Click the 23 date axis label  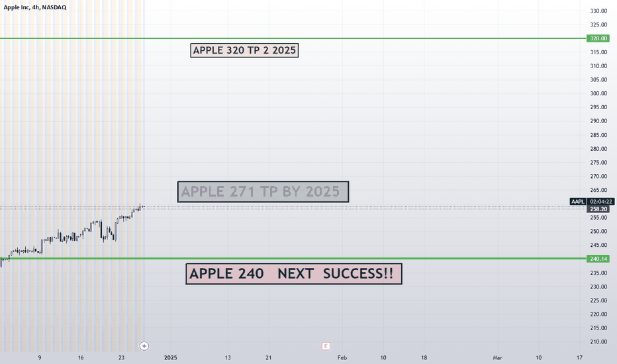tap(121, 357)
